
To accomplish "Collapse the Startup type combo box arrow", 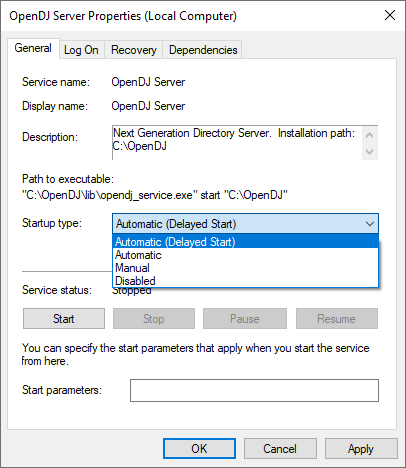I will pos(370,224).
